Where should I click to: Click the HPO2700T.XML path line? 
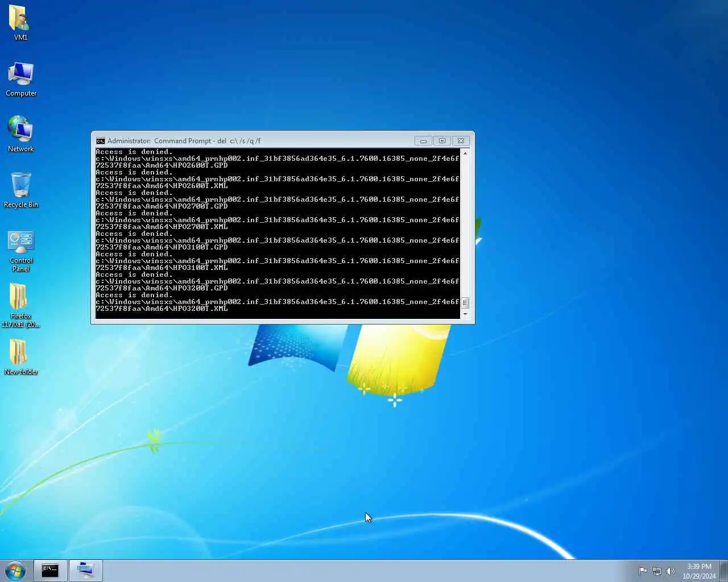pos(277,223)
